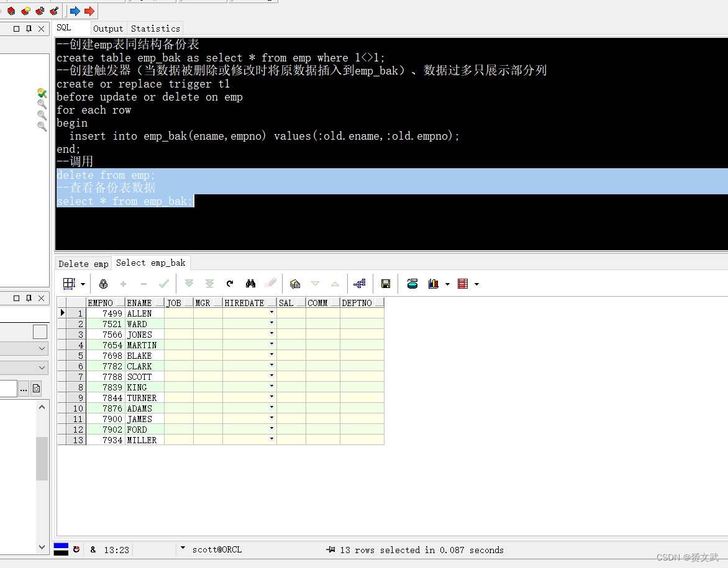The width and height of the screenshot is (728, 568).
Task: Open the Delete emp result tab
Action: tap(84, 264)
